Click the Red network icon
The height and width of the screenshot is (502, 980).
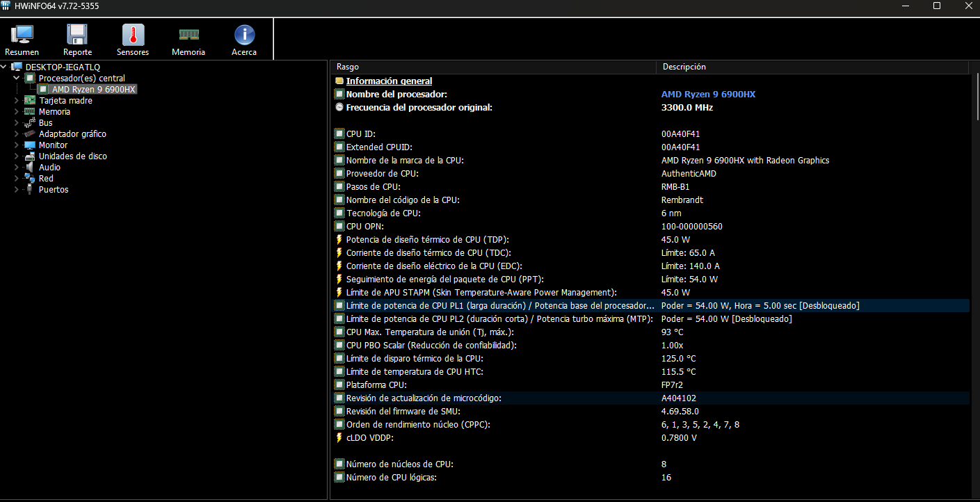(x=29, y=178)
